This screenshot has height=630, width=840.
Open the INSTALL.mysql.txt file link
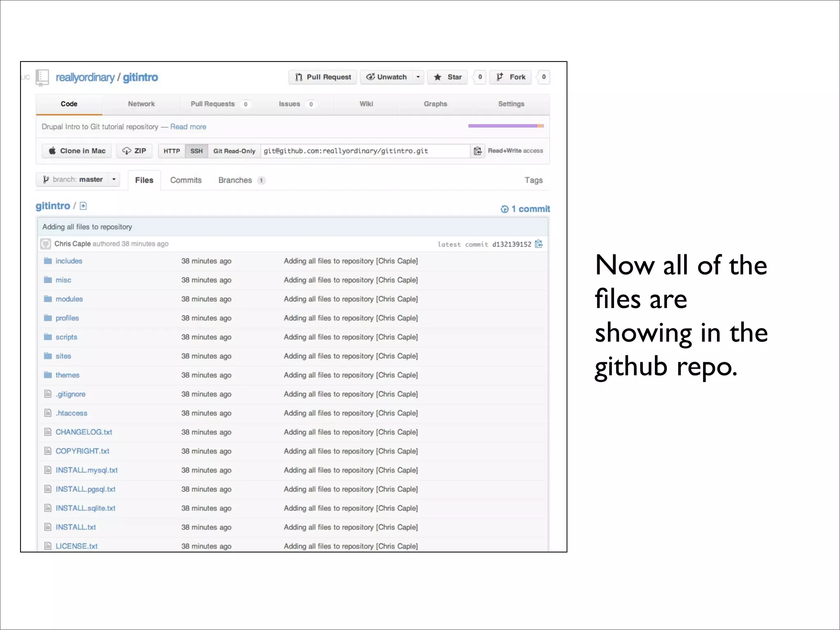click(x=87, y=470)
